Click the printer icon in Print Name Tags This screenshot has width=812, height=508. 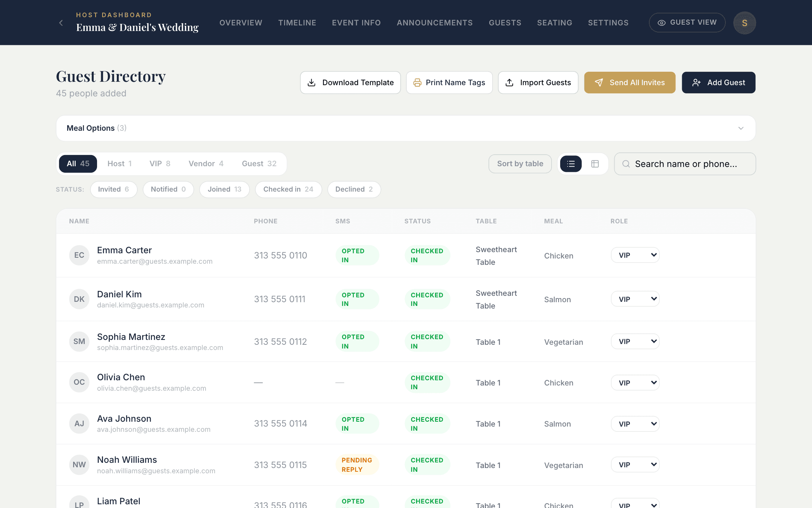(x=417, y=83)
